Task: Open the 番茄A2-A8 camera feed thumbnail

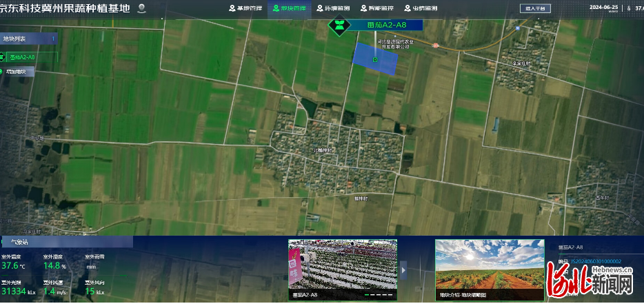Action: 342,269
